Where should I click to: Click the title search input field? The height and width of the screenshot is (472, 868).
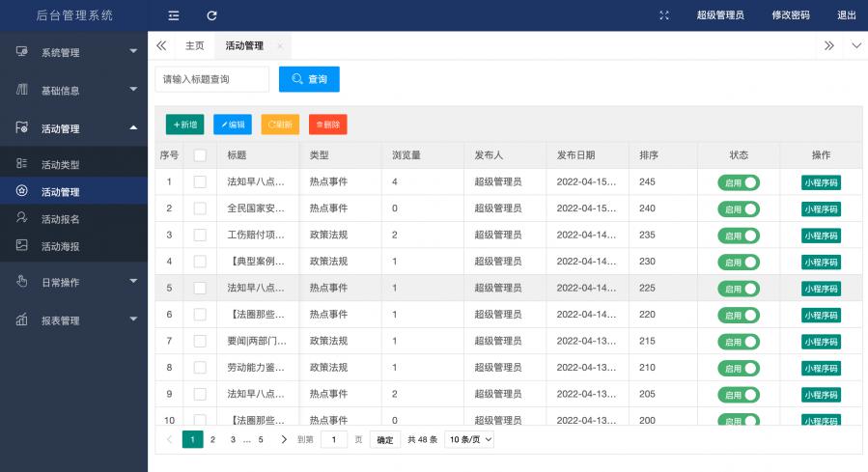click(x=211, y=79)
